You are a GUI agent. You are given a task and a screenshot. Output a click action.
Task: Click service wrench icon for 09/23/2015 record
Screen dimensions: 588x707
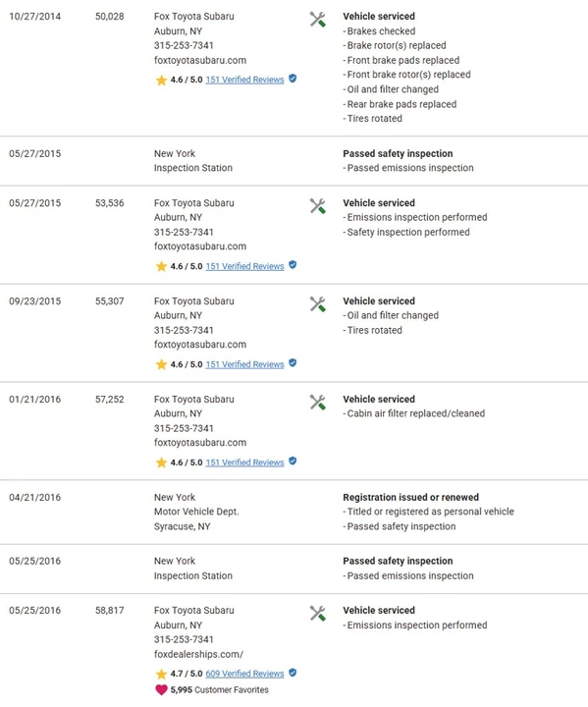(317, 303)
